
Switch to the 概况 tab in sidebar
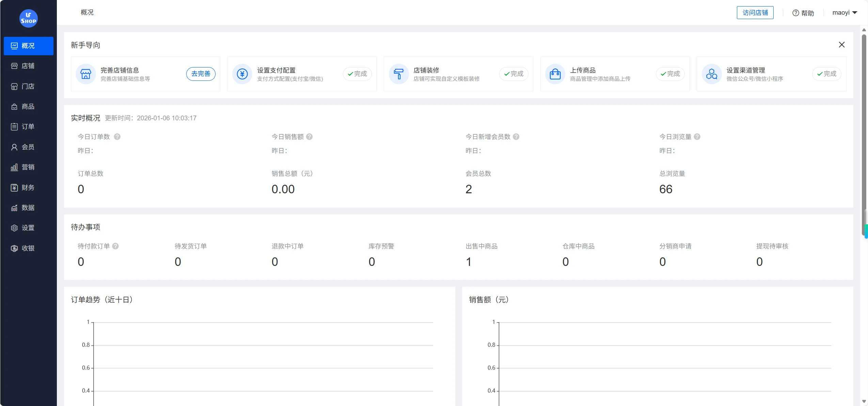[28, 46]
